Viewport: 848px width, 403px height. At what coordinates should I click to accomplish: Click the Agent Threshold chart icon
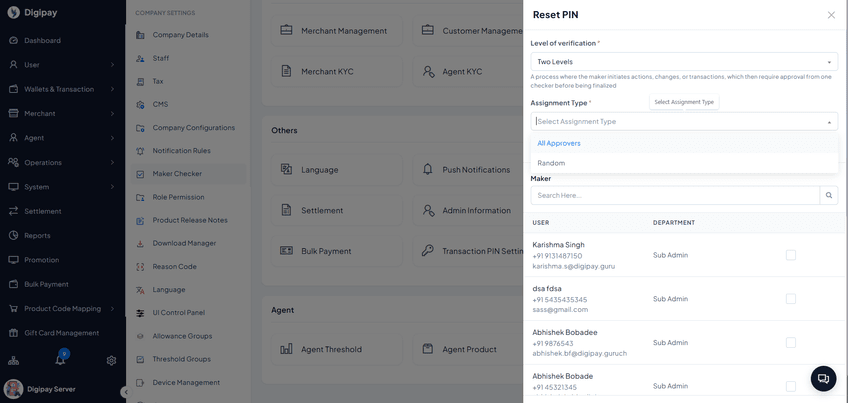(286, 349)
